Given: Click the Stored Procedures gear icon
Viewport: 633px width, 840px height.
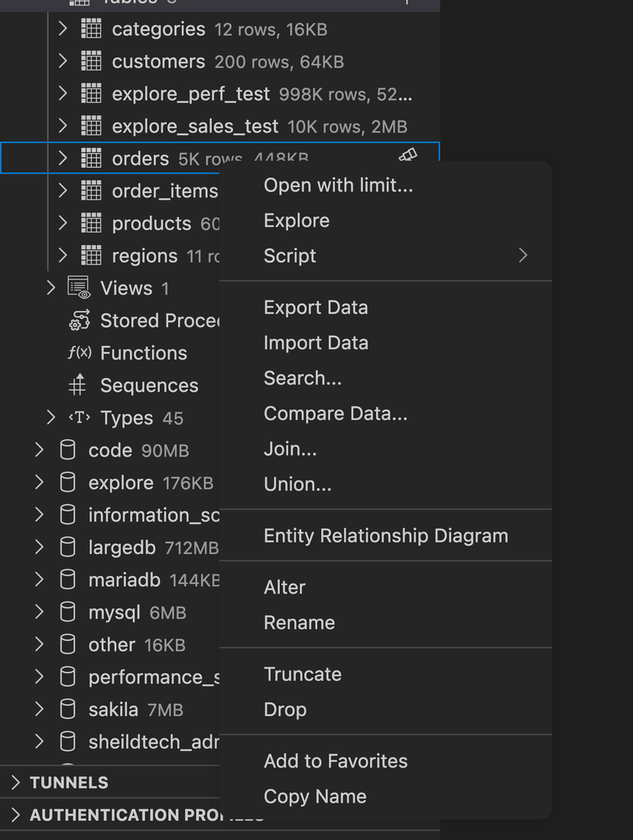Looking at the screenshot, I should pos(79,321).
